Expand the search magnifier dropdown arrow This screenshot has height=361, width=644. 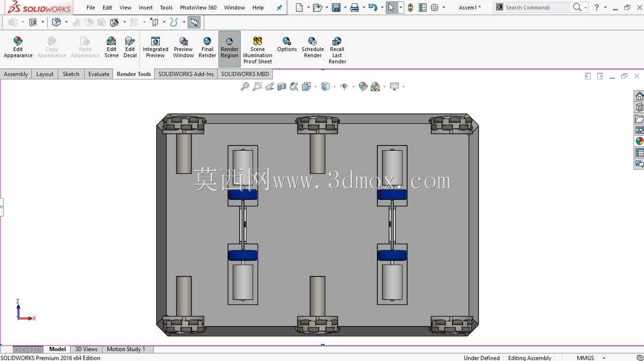585,8
